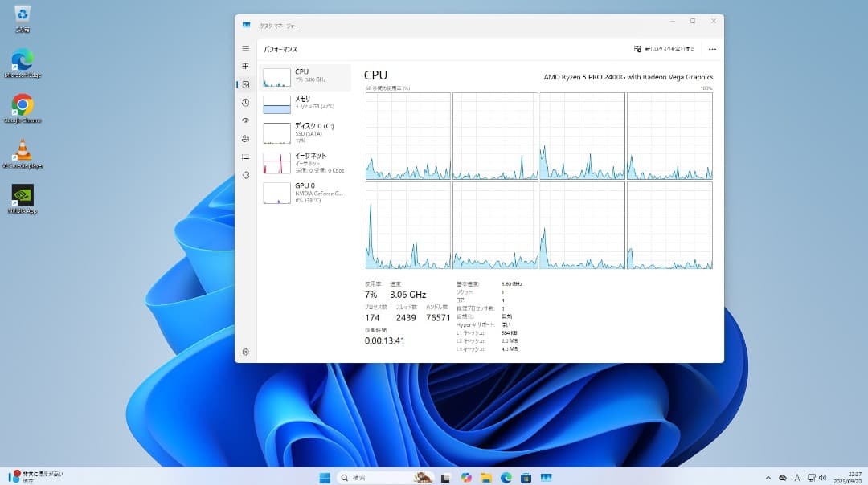
Task: Open the Services view in the sidebar
Action: tap(246, 175)
